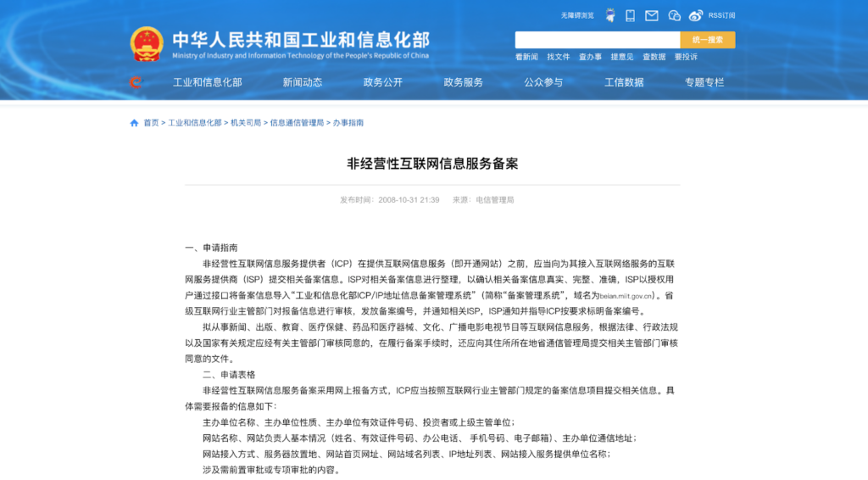Click the publish time 2008-10-31 21:39

pos(409,200)
